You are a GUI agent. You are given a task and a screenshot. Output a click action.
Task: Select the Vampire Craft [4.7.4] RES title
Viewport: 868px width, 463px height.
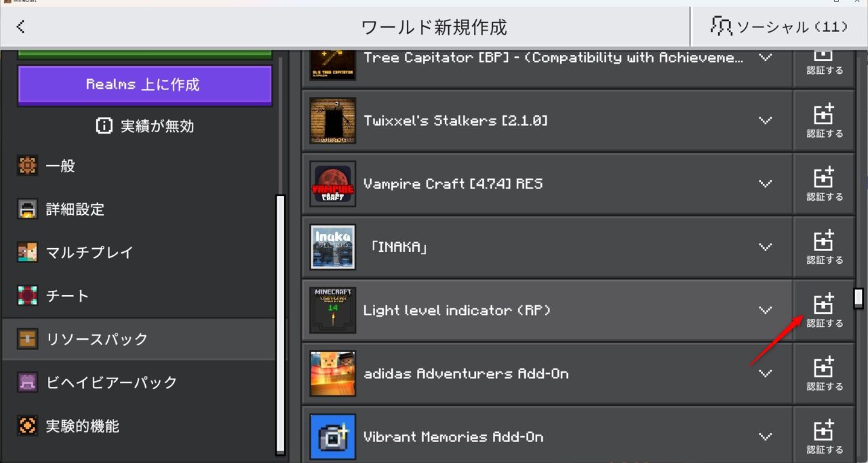click(x=453, y=184)
